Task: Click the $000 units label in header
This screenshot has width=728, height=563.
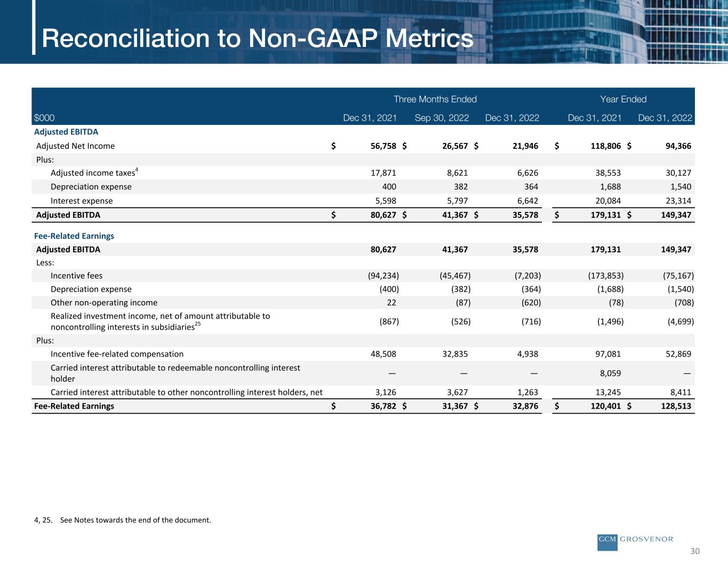Action: click(44, 118)
